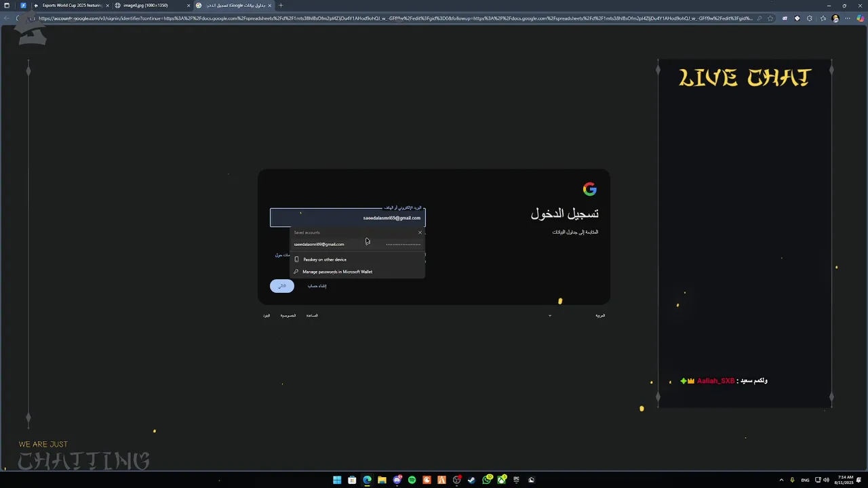Image resolution: width=868 pixels, height=488 pixels.
Task: Click the Google logo on sign-in card
Action: point(590,189)
